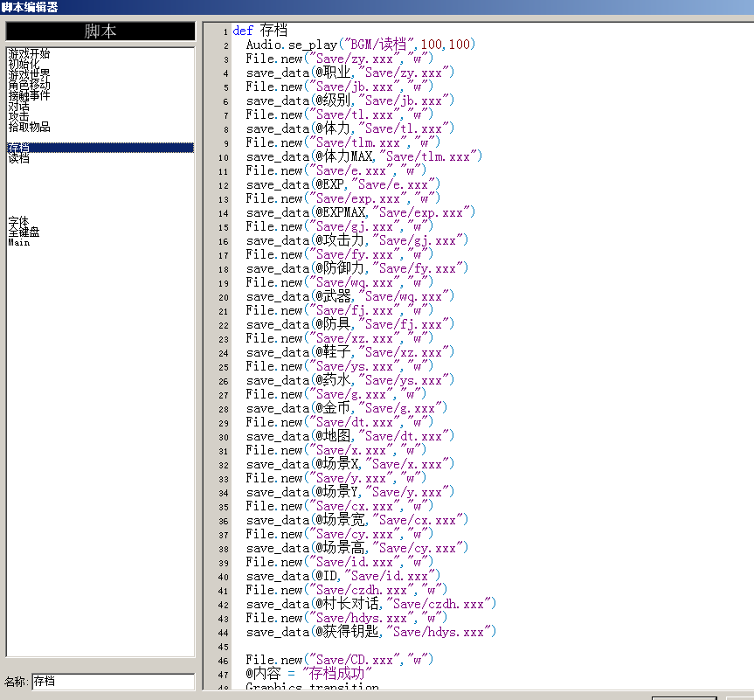This screenshot has height=700, width=754.
Task: Open the Main script entry
Action: click(x=18, y=242)
